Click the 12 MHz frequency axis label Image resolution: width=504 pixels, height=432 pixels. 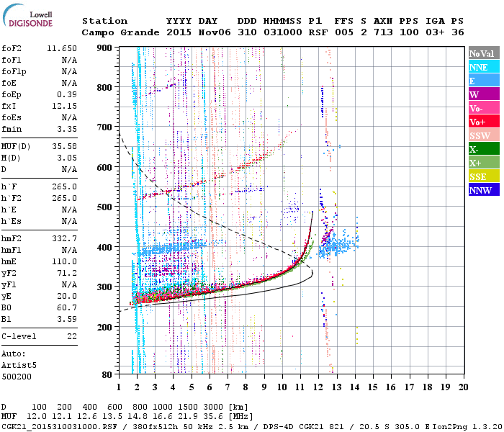(318, 387)
